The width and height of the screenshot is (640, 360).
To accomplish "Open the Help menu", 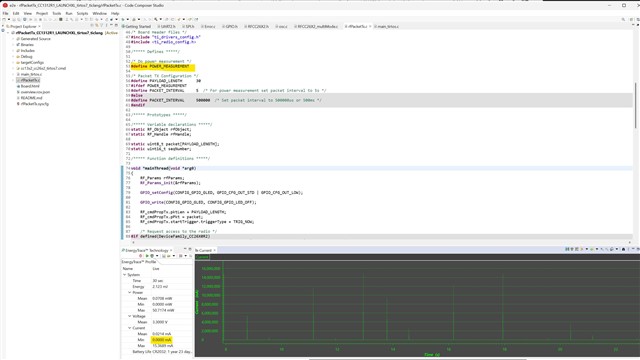I will (x=115, y=13).
